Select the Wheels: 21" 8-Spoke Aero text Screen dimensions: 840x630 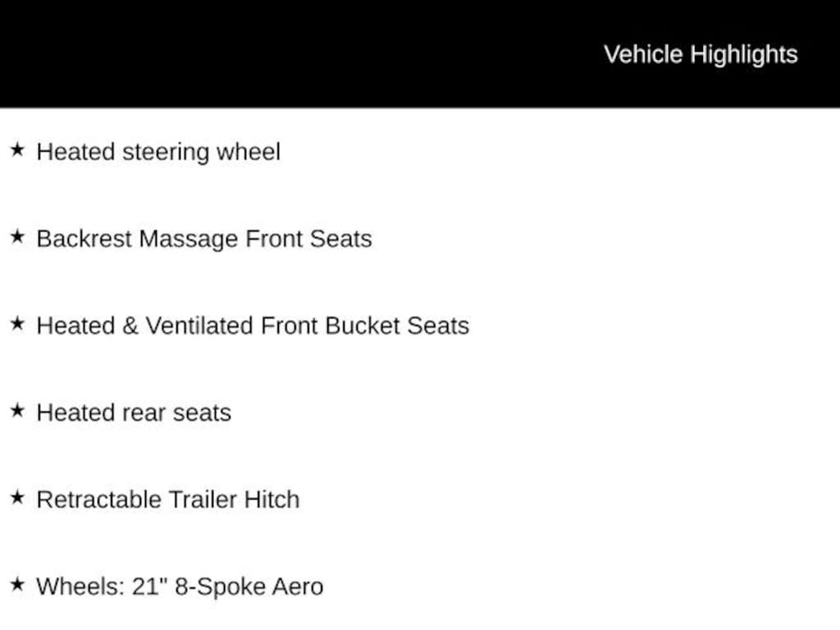[180, 587]
